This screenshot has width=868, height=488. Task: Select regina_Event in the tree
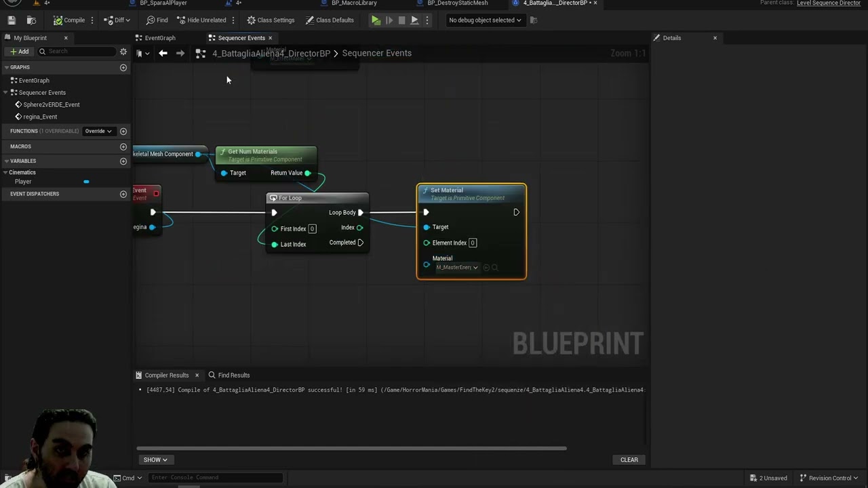pos(40,117)
